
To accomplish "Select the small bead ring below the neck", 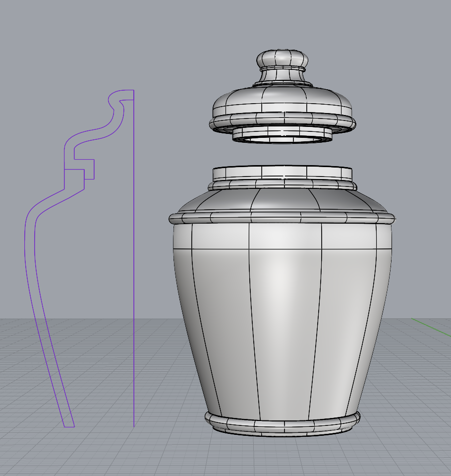I will click(x=282, y=185).
